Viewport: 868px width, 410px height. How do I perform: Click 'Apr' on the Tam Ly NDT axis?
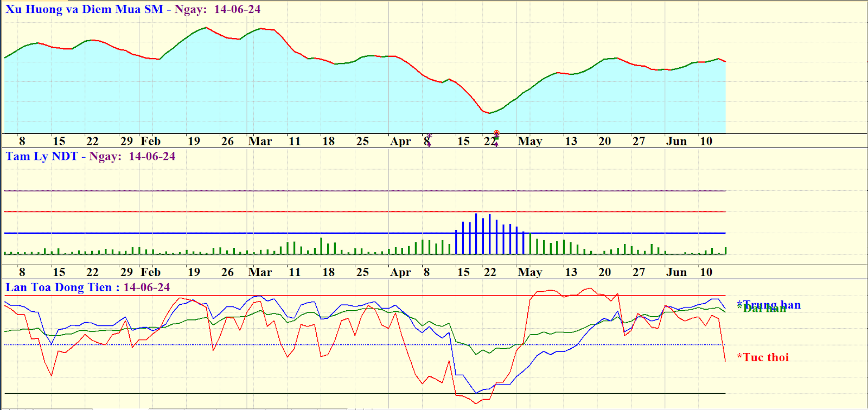[x=401, y=272]
